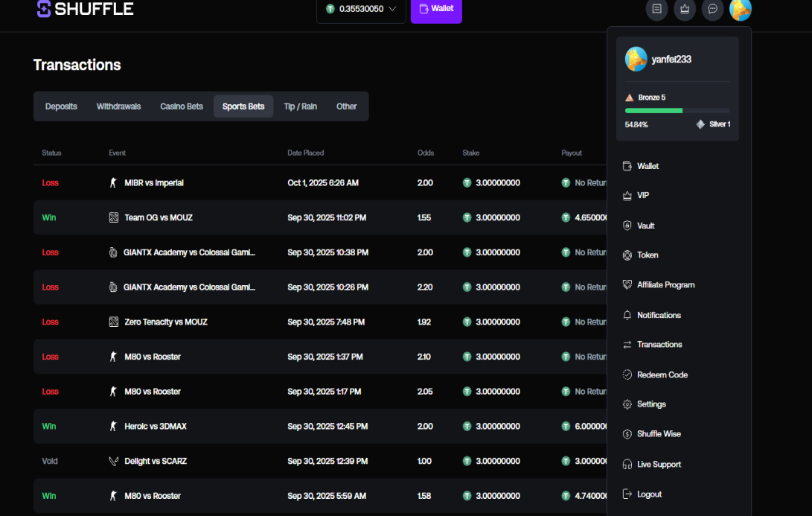Click the Shuffle logo in the header
The image size is (812, 516).
click(85, 9)
